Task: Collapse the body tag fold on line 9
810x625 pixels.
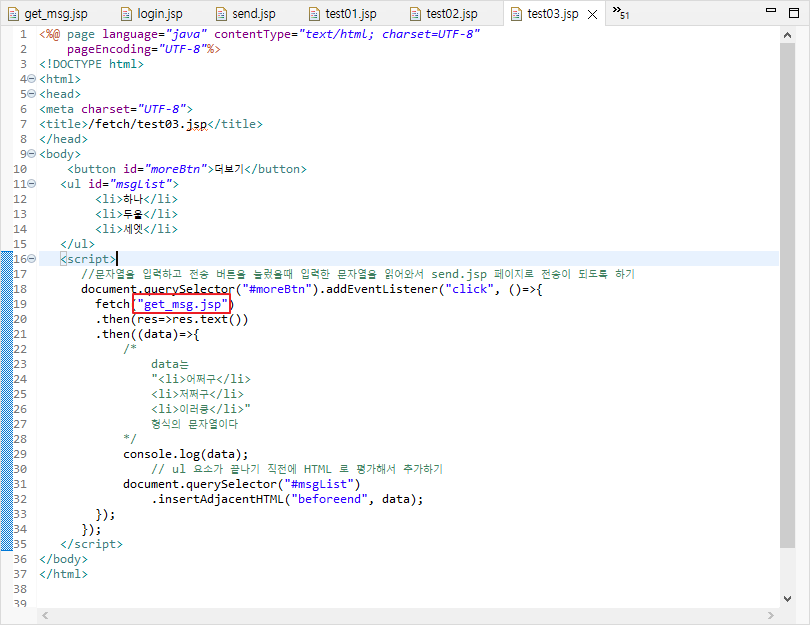Action: pyautogui.click(x=32, y=154)
